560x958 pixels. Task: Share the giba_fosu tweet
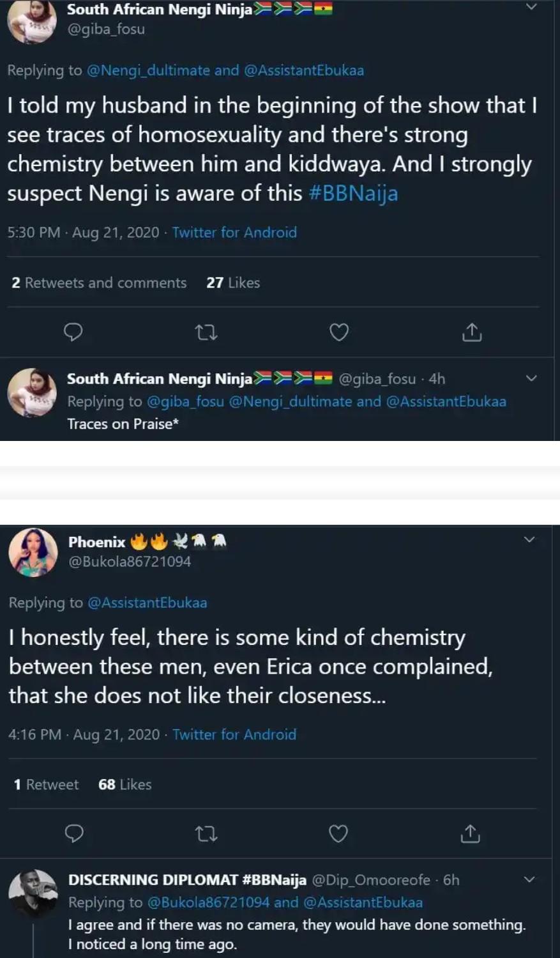(471, 332)
